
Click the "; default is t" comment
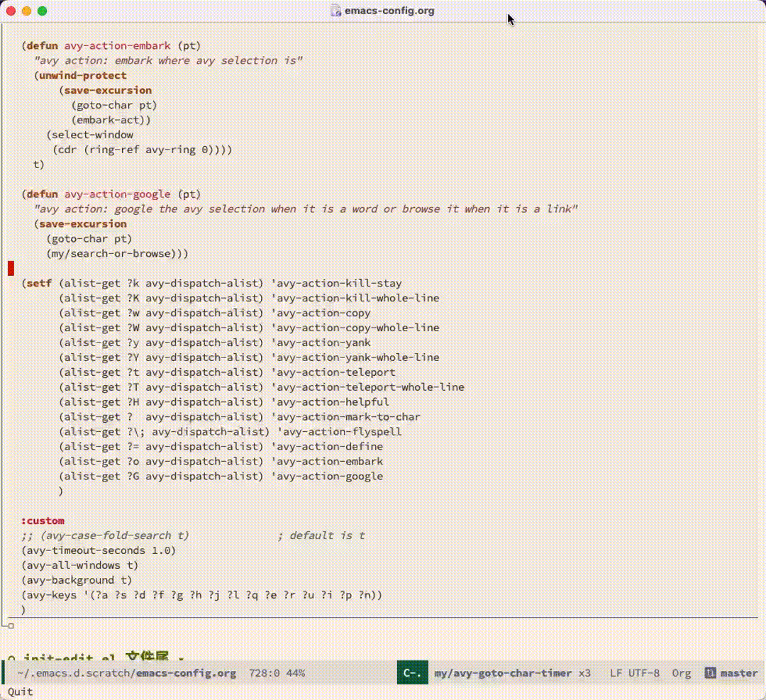click(x=321, y=536)
